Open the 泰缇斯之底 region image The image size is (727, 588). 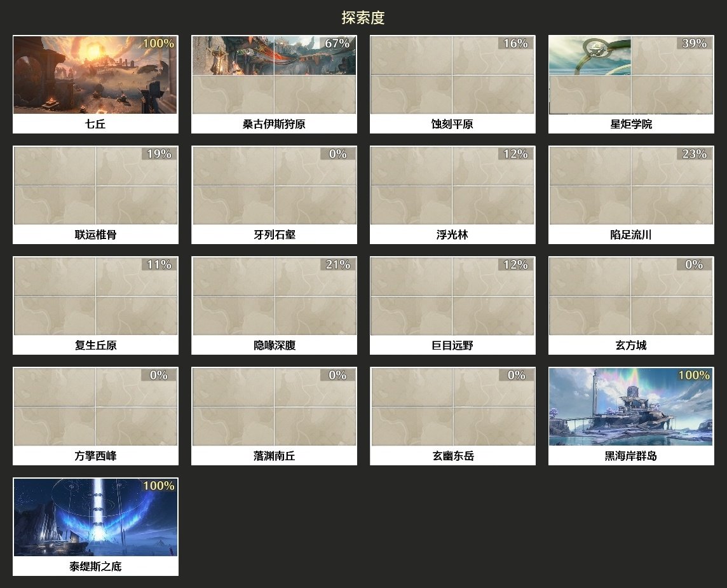(x=95, y=517)
